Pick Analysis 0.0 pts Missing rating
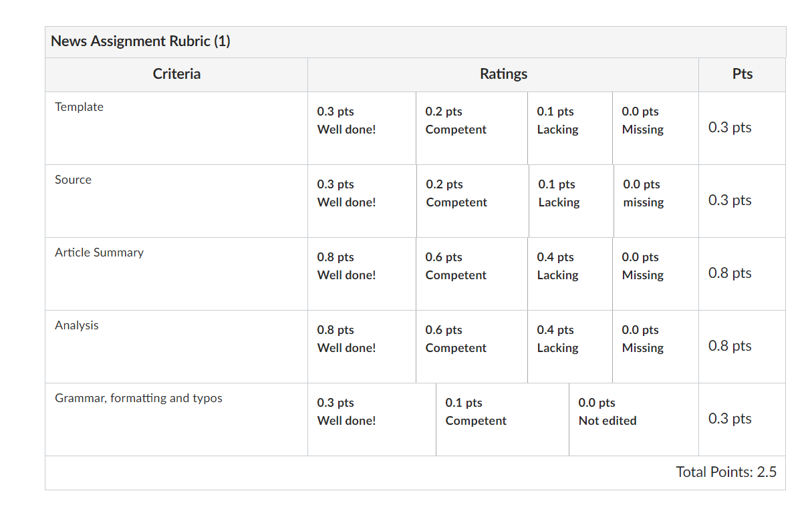 click(655, 347)
